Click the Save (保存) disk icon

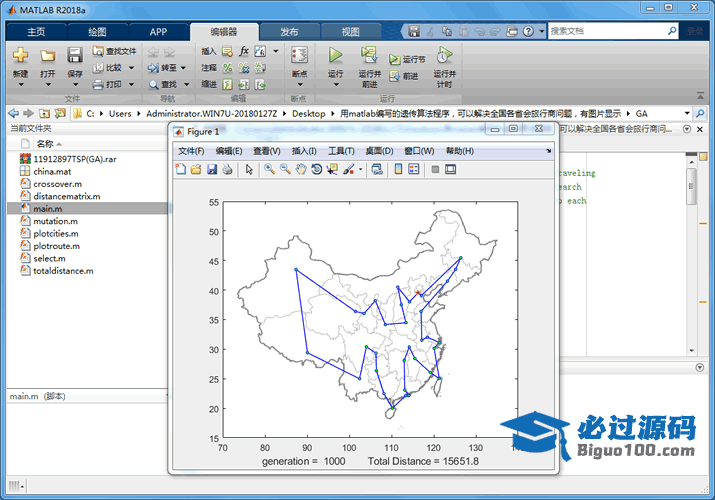pos(75,55)
